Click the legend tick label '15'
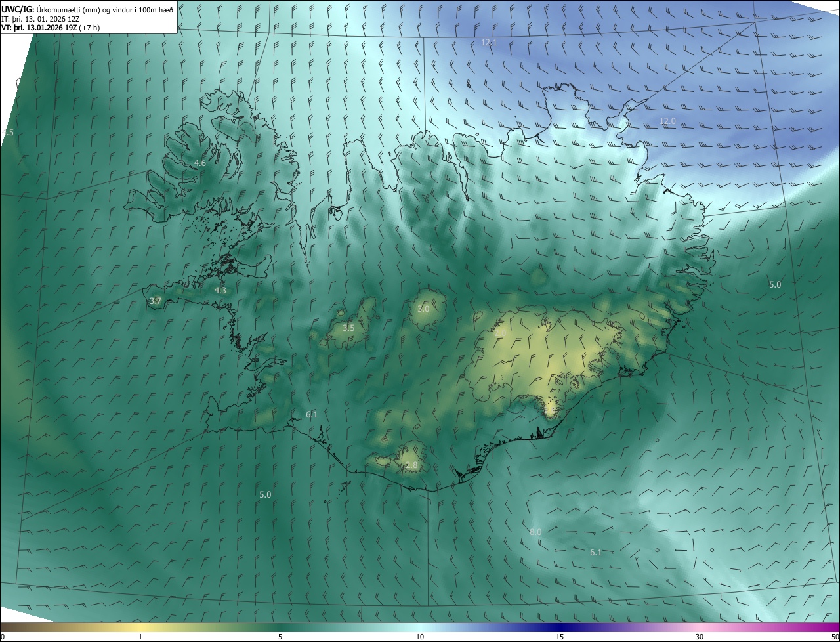This screenshot has width=840, height=642. tap(560, 637)
